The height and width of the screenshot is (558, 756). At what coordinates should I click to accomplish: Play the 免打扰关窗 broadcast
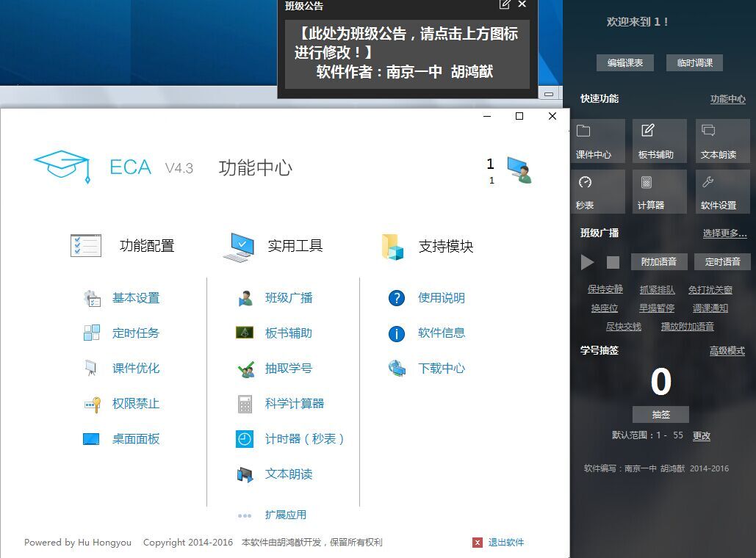click(x=710, y=289)
